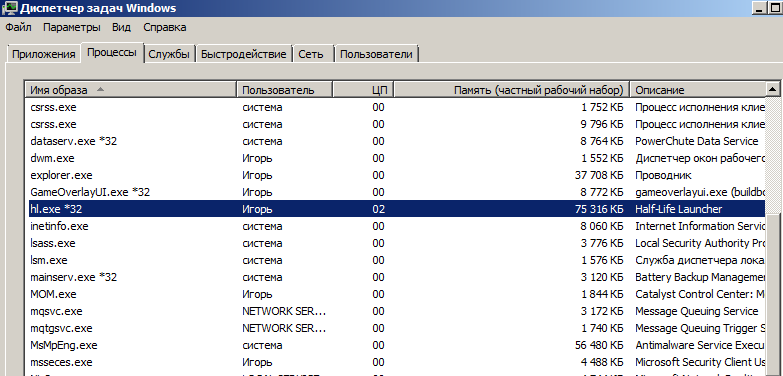Select the dwm.exe process
The height and width of the screenshot is (376, 783).
click(396, 158)
